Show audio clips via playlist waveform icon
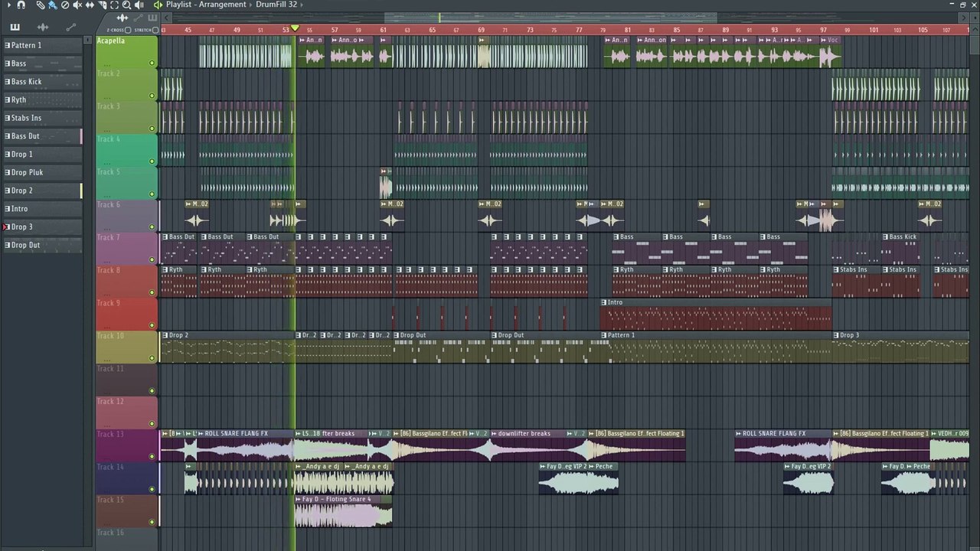Image resolution: width=980 pixels, height=551 pixels. coord(122,18)
